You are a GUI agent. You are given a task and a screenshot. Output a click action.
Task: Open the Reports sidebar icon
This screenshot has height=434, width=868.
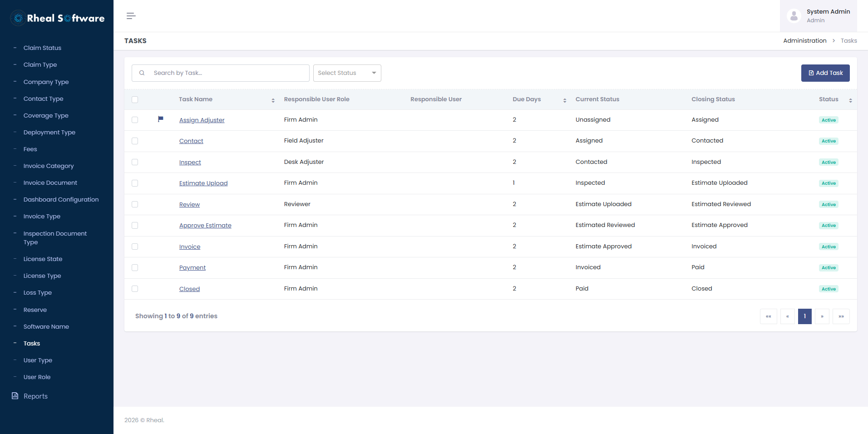tap(15, 396)
